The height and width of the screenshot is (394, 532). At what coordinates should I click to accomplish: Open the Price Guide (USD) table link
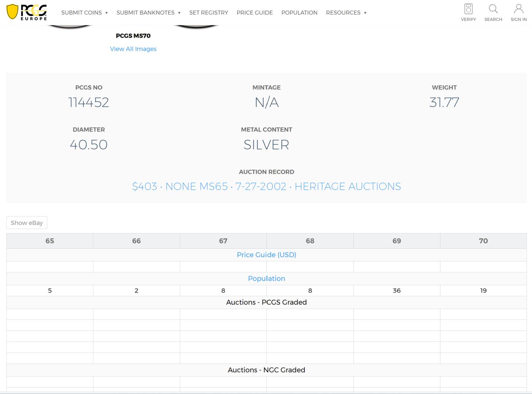(x=266, y=255)
